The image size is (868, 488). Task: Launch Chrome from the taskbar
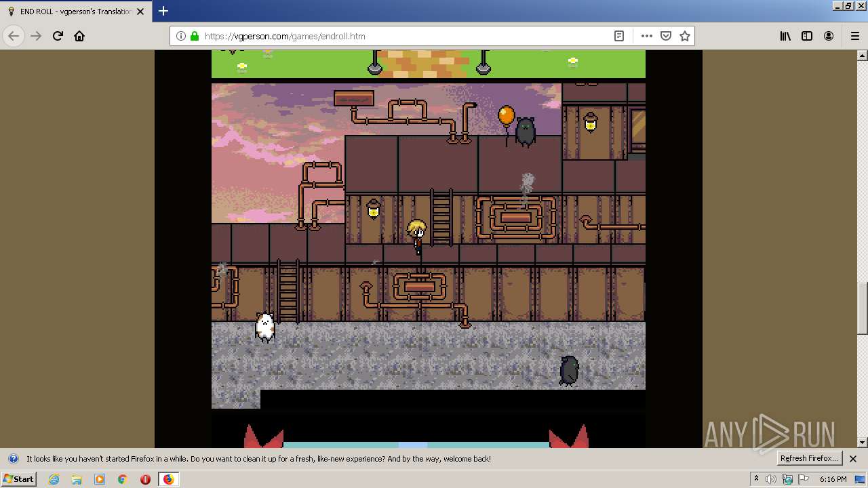coord(123,479)
